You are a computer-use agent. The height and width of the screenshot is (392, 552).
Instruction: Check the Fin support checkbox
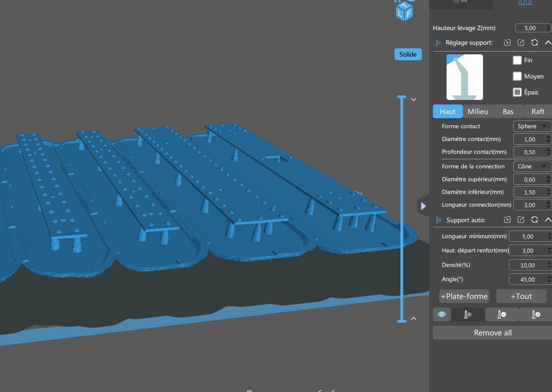pyautogui.click(x=517, y=60)
